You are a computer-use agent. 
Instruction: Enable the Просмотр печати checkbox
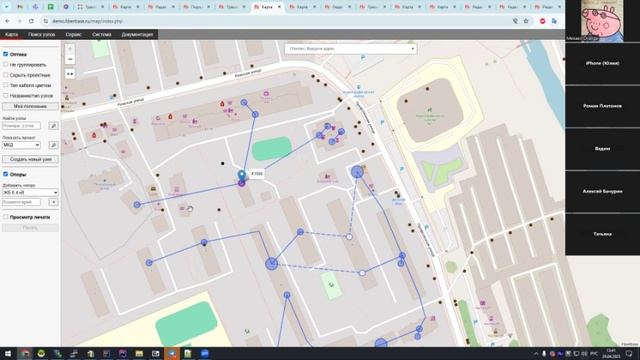coord(6,217)
